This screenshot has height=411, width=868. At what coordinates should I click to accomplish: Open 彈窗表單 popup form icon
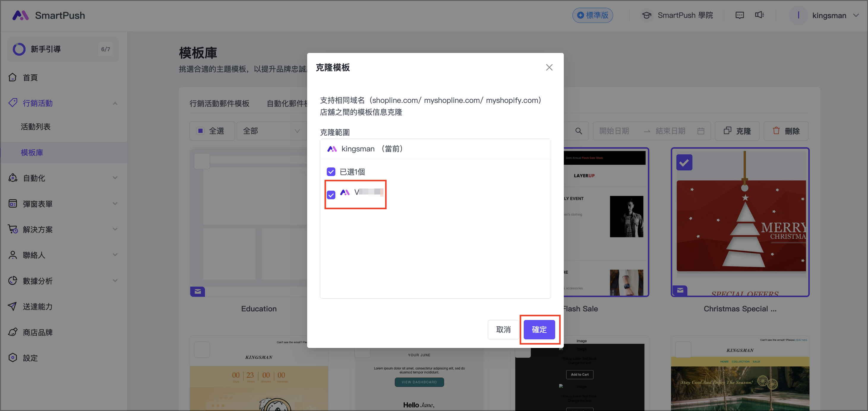[x=13, y=203]
